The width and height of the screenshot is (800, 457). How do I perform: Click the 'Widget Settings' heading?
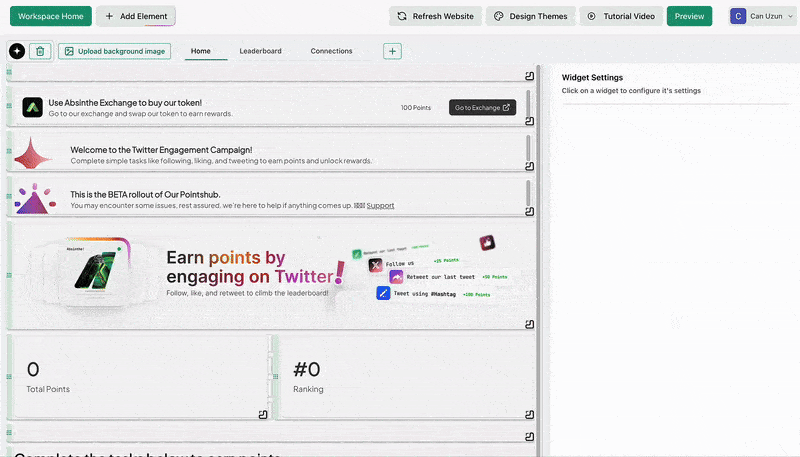tap(592, 78)
